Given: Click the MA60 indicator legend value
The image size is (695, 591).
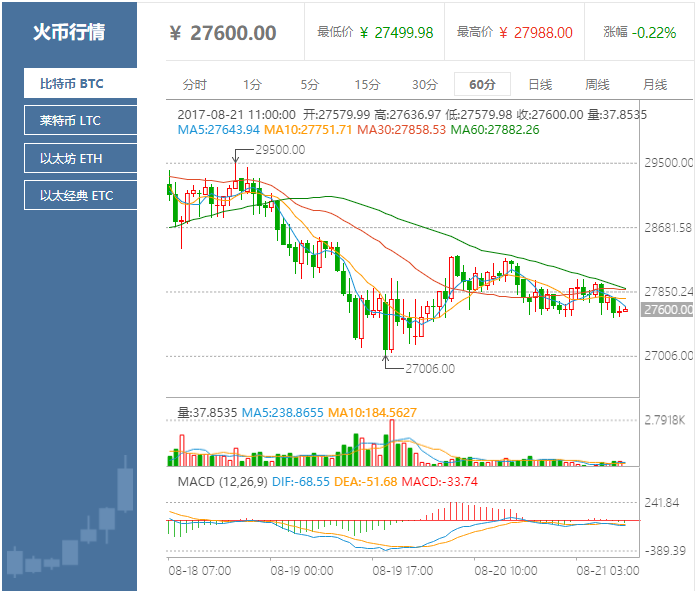Looking at the screenshot, I should (x=495, y=130).
